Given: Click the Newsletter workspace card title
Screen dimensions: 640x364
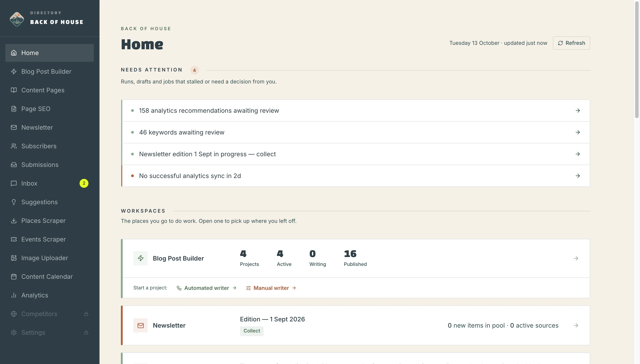Looking at the screenshot, I should 169,326.
